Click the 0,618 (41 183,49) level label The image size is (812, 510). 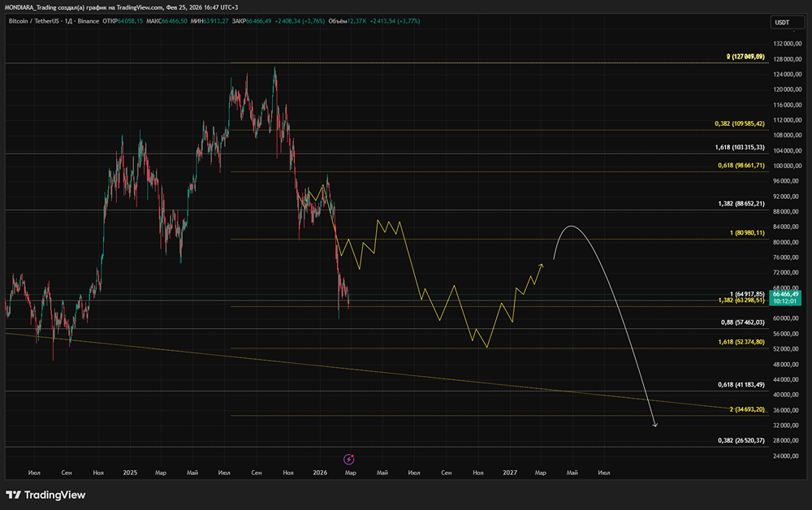pyautogui.click(x=741, y=384)
